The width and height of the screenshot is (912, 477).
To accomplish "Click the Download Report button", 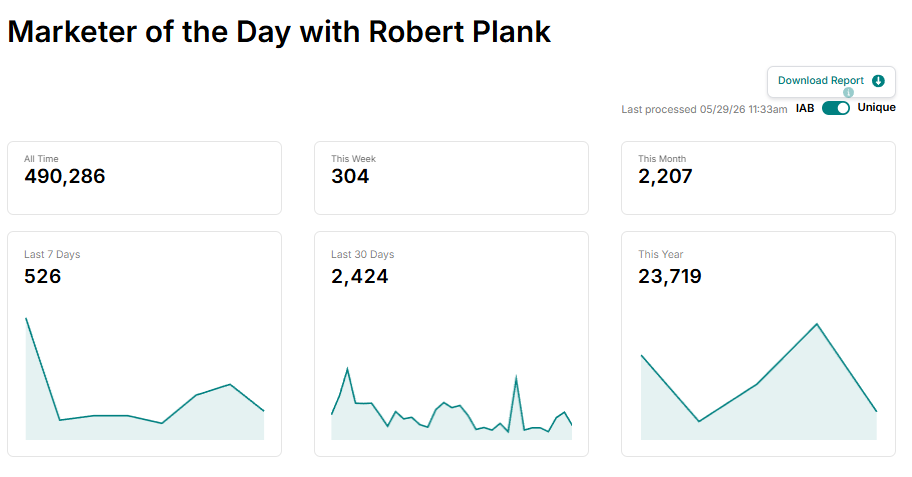I will pyautogui.click(x=831, y=81).
